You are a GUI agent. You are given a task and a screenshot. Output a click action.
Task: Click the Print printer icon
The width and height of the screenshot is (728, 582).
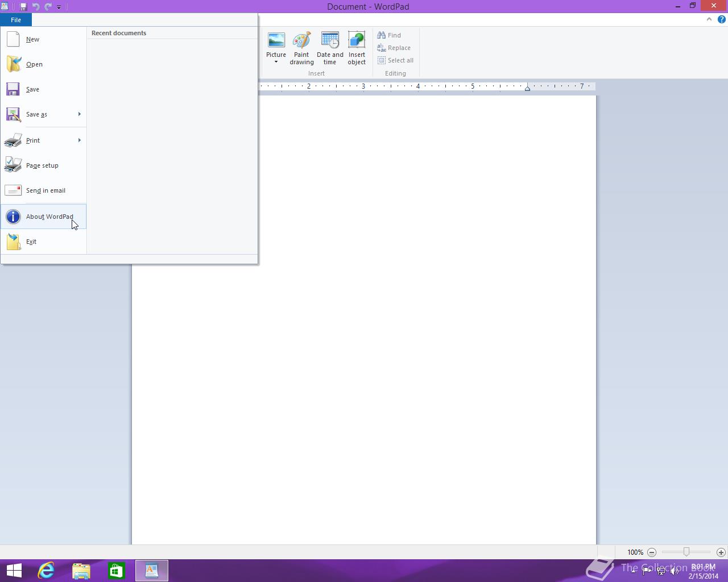(13, 140)
